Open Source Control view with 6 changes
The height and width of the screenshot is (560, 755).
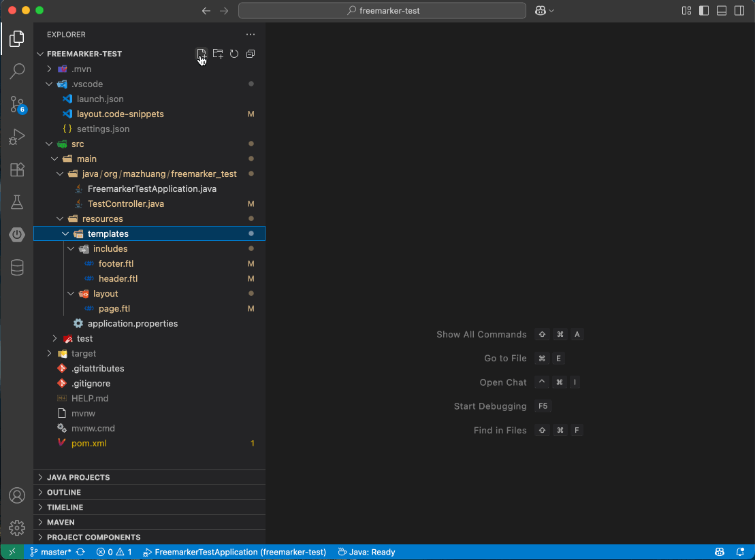pos(17,104)
